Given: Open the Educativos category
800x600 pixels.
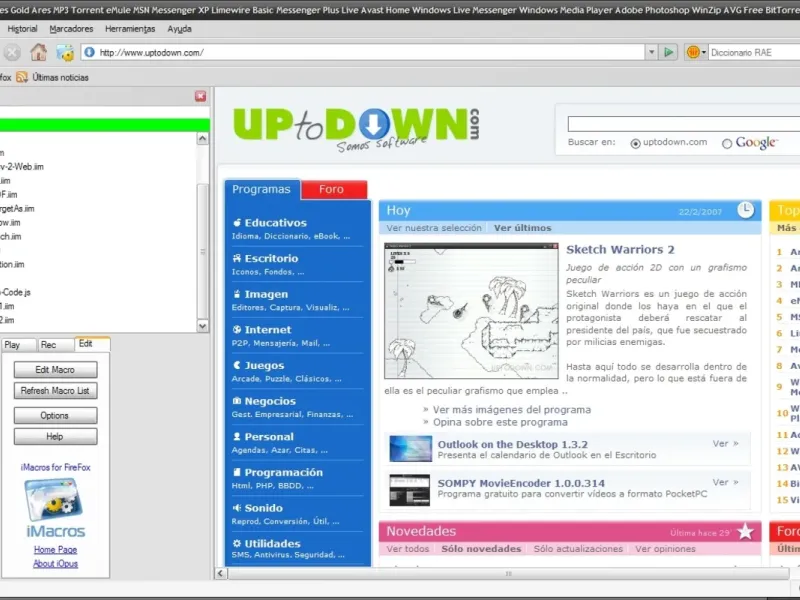Looking at the screenshot, I should pos(276,222).
